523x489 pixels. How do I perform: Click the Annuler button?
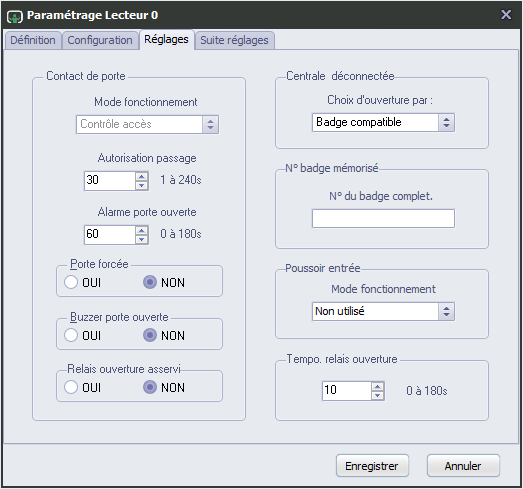(x=463, y=466)
